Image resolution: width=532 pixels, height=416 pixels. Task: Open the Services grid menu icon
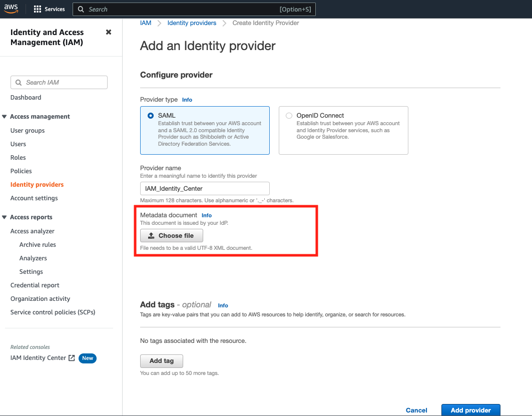[38, 9]
